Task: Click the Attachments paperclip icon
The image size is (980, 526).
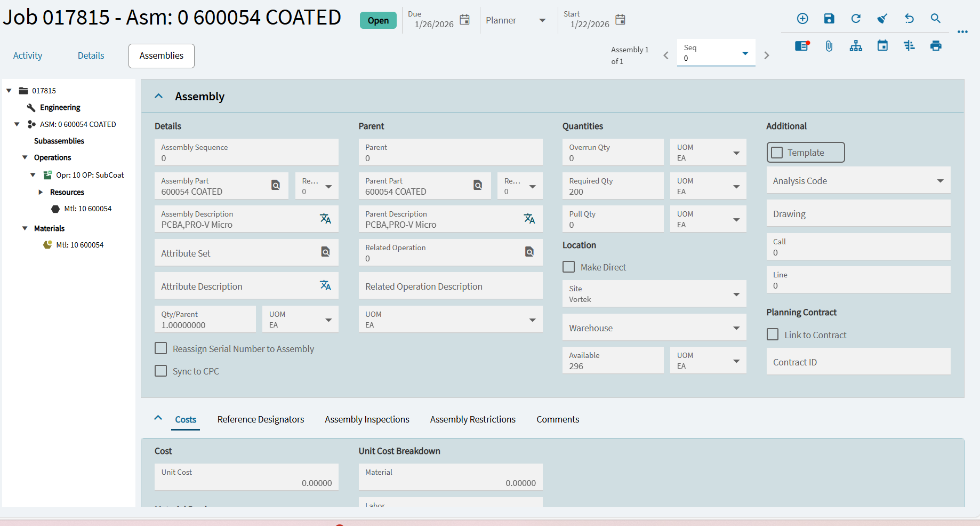Action: pyautogui.click(x=829, y=46)
